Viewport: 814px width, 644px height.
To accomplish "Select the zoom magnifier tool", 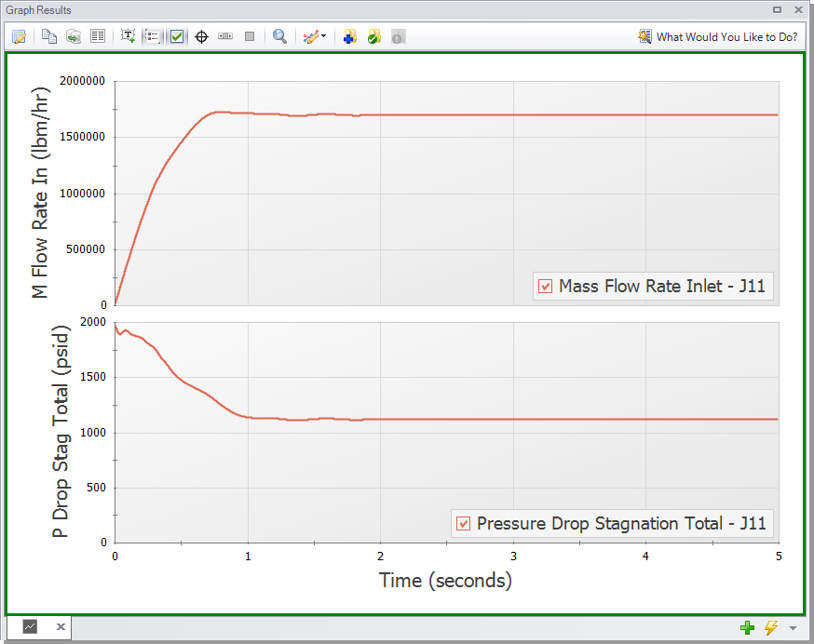I will [x=278, y=36].
